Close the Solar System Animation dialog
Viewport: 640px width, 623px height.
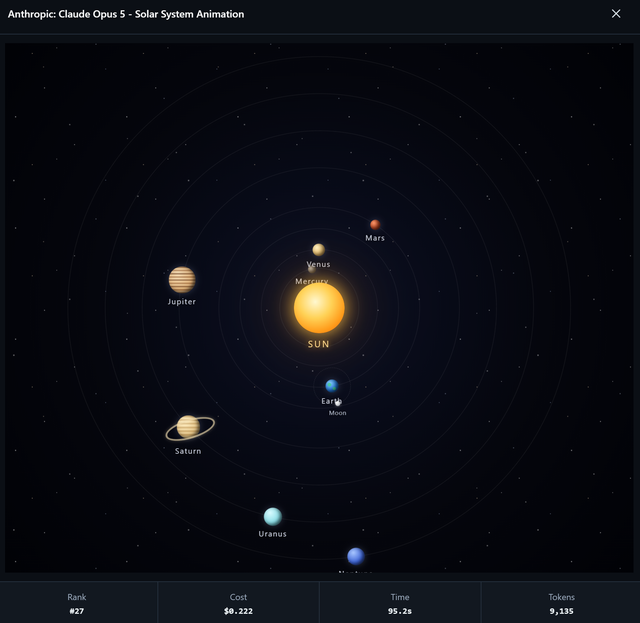point(616,14)
